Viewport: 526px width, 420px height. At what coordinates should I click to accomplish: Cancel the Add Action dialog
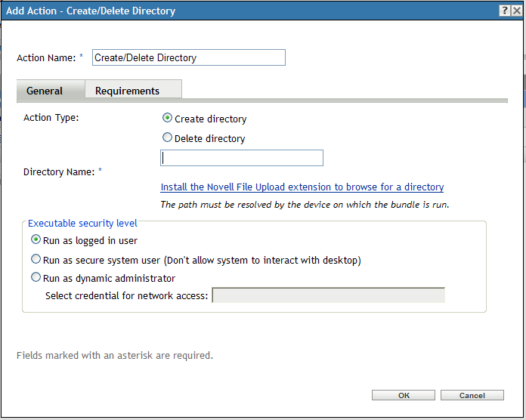click(x=472, y=395)
